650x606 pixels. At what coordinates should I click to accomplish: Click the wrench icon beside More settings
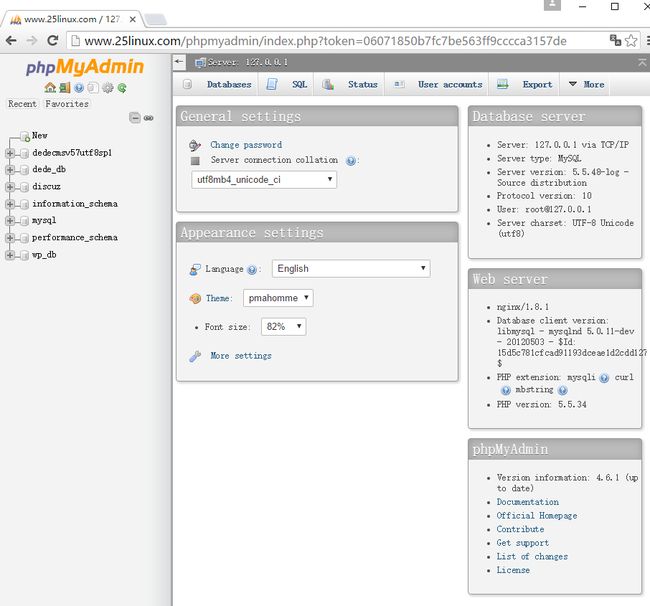[195, 356]
